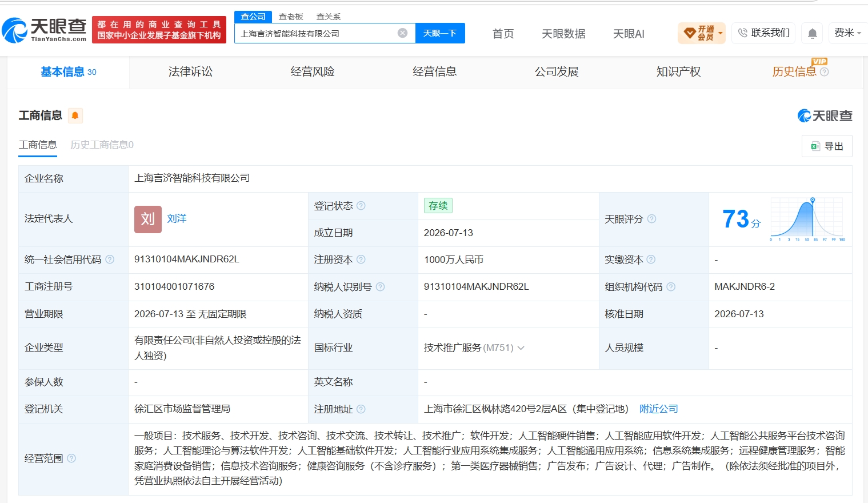Open the 法律诉讼 tab
This screenshot has height=503, width=868.
190,72
